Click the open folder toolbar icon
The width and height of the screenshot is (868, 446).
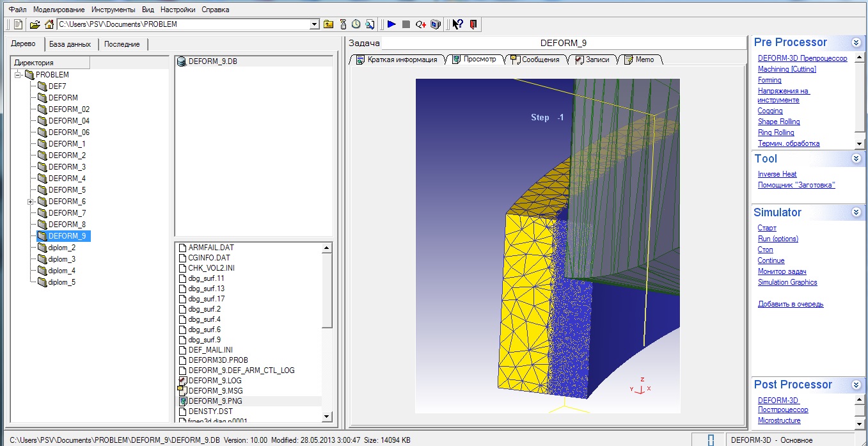35,24
